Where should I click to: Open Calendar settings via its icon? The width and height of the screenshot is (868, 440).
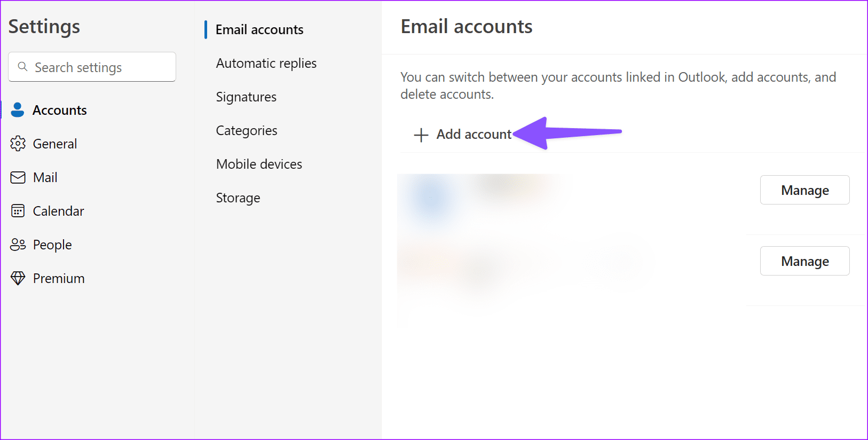18,210
